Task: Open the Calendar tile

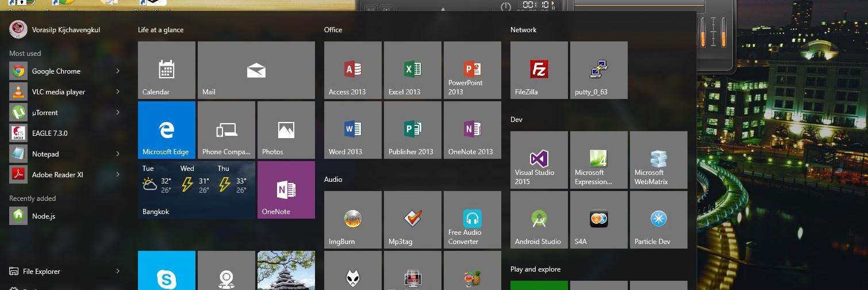Action: pyautogui.click(x=167, y=70)
